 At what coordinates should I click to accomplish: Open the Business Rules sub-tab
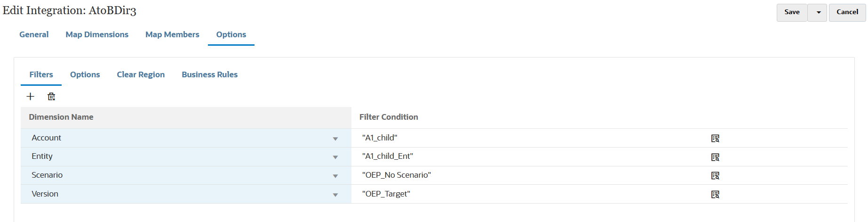[209, 74]
